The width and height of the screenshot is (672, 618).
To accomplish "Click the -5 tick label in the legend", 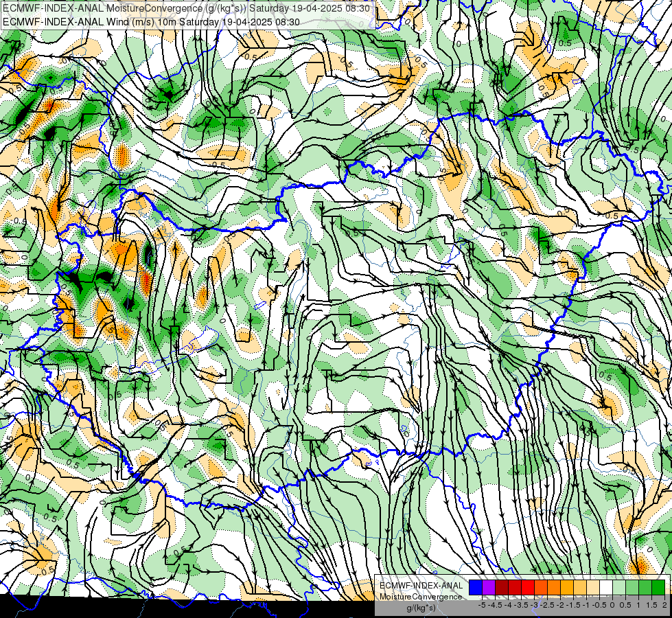I will (x=482, y=605).
